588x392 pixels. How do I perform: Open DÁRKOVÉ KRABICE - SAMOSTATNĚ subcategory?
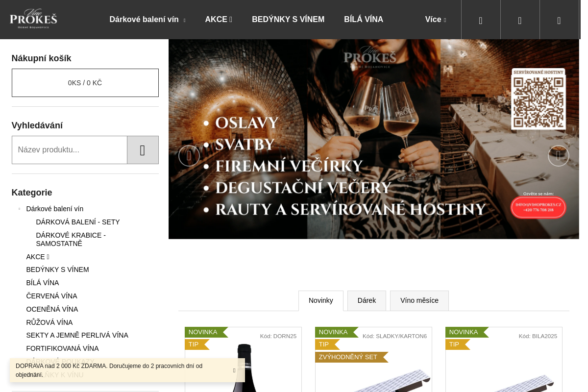pyautogui.click(x=71, y=239)
